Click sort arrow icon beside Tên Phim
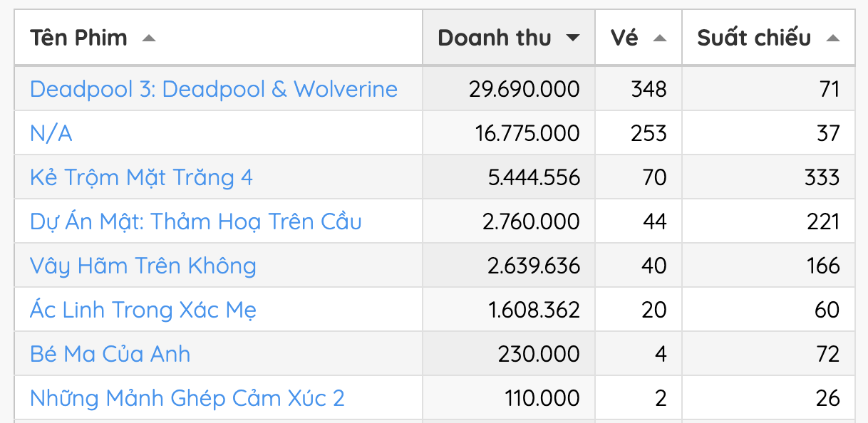The image size is (868, 423). tap(148, 38)
